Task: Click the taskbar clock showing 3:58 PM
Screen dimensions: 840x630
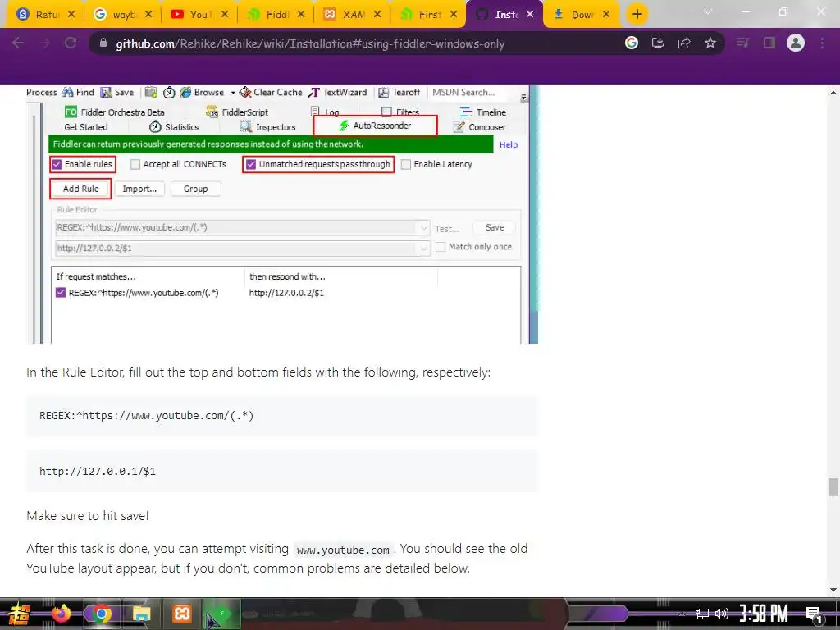Action: (764, 614)
